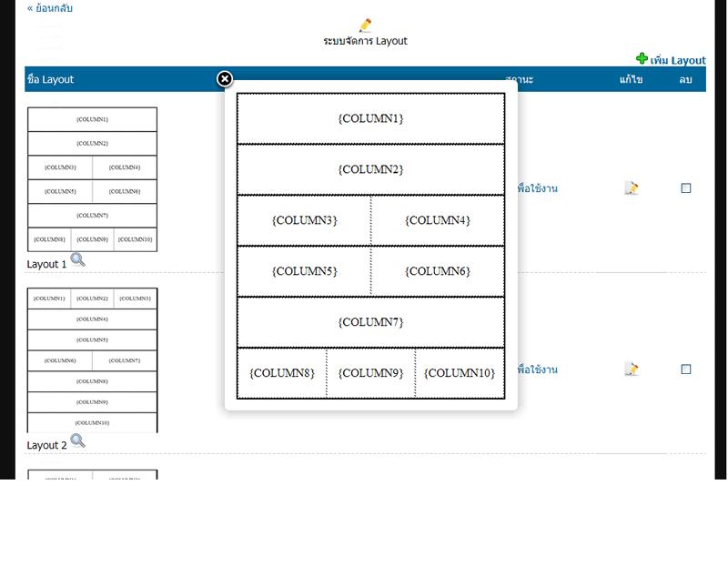Click the status link in Layout 2 row

537,369
